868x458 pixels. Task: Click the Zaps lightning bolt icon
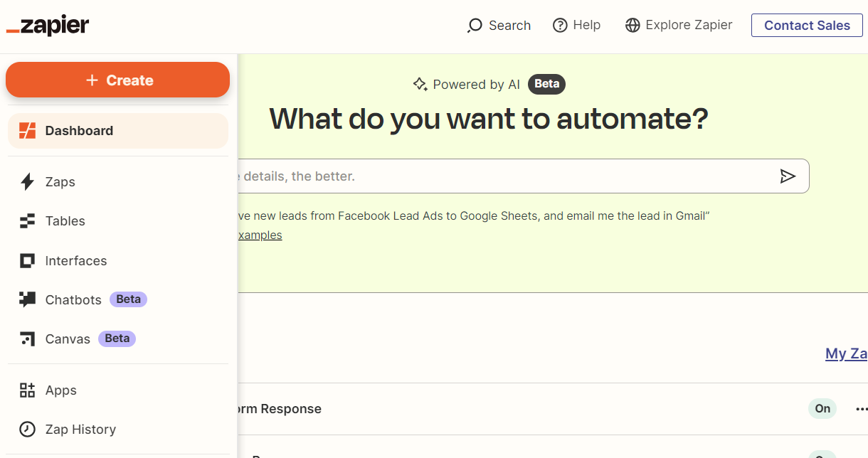(x=27, y=182)
